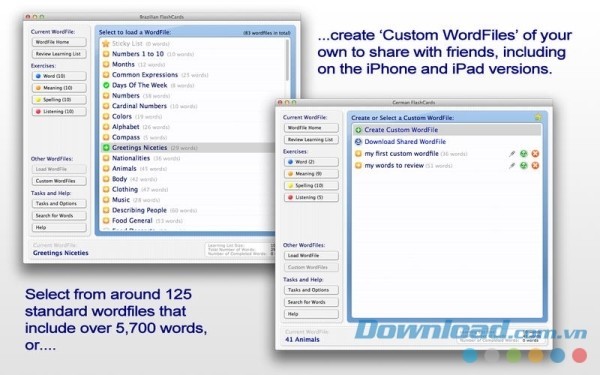Image resolution: width=600 pixels, height=375 pixels.
Task: Open WordFile Home in the Brazilian FlashCards window
Action: pos(59,42)
